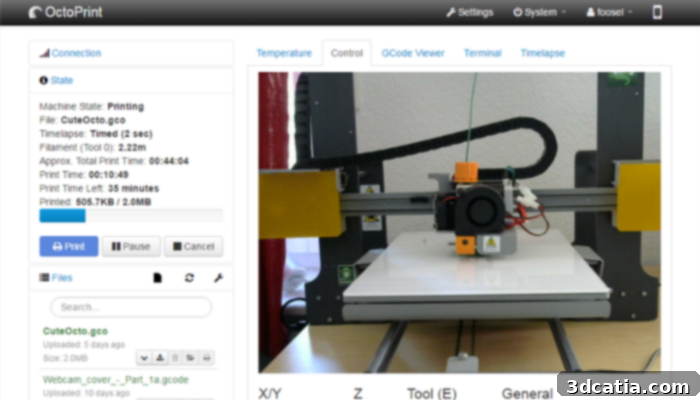Click the SD card file icon in Files header
The image size is (700, 400).
click(157, 278)
